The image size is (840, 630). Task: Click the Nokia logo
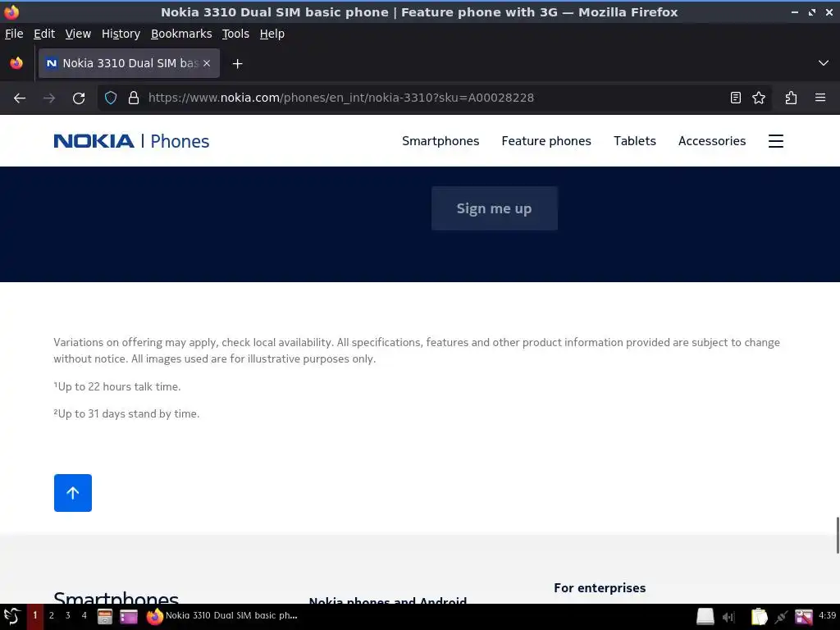click(94, 141)
